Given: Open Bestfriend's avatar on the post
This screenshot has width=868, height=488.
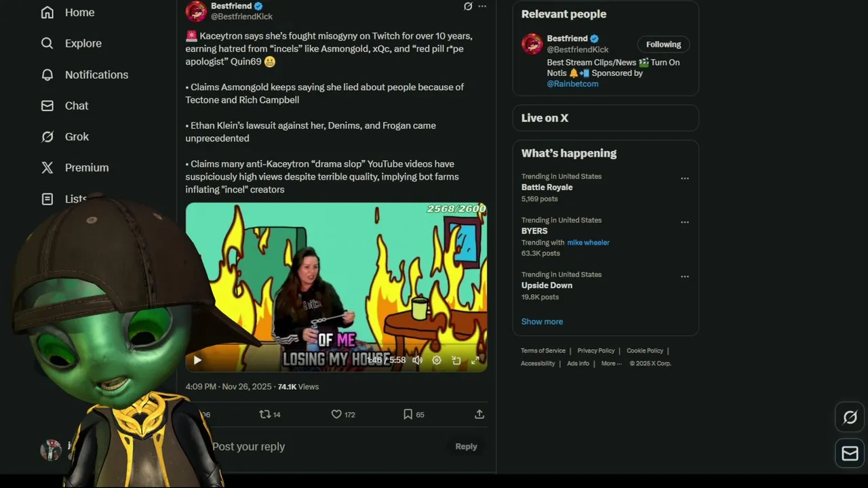Looking at the screenshot, I should (x=196, y=11).
